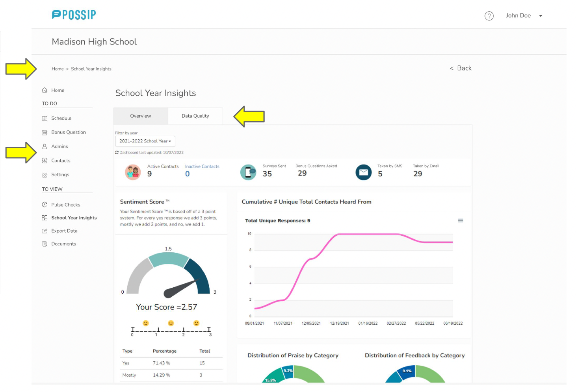Switch to the Data Quality tab
Screen dimensions: 576x392
[x=195, y=116]
